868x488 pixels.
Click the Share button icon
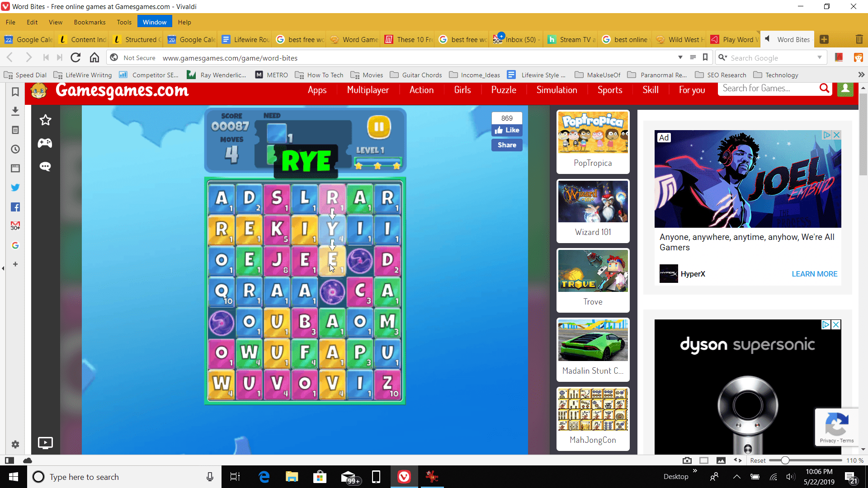pyautogui.click(x=507, y=144)
